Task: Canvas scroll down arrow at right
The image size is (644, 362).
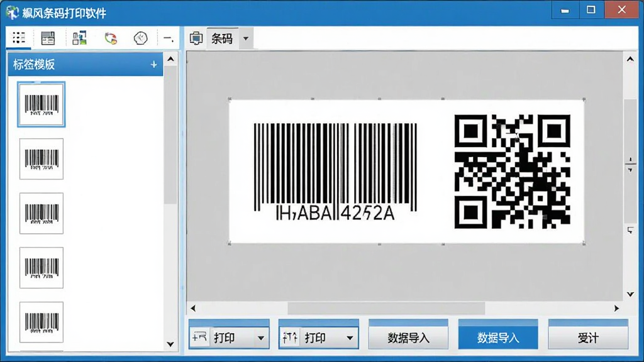Action: click(630, 294)
